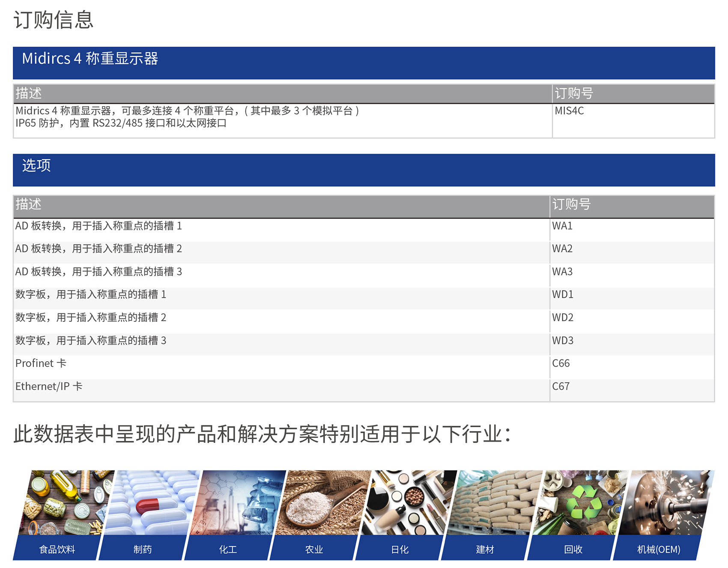Click the MIS4C order number

tap(569, 111)
